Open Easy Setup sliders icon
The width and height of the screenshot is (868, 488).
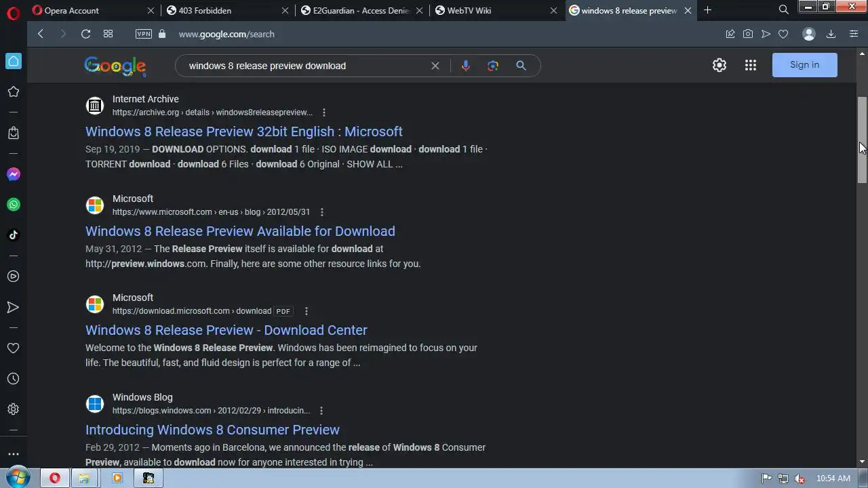[854, 34]
